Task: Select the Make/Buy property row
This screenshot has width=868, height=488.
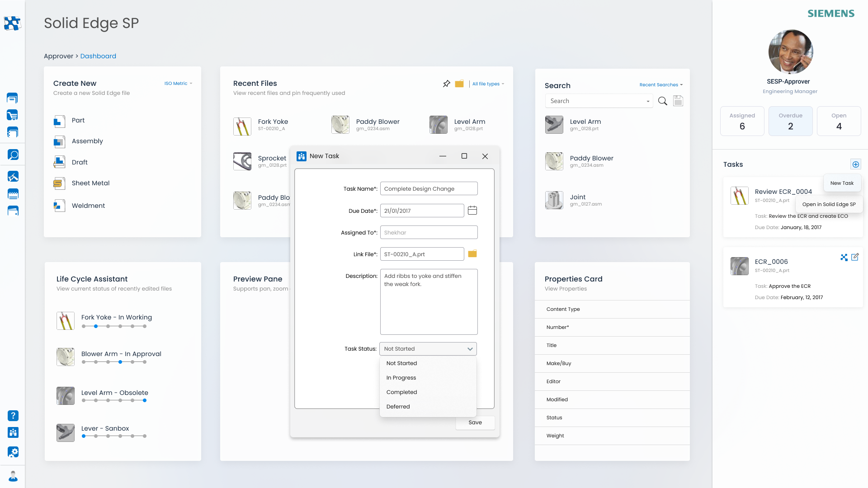Action: pyautogui.click(x=612, y=363)
